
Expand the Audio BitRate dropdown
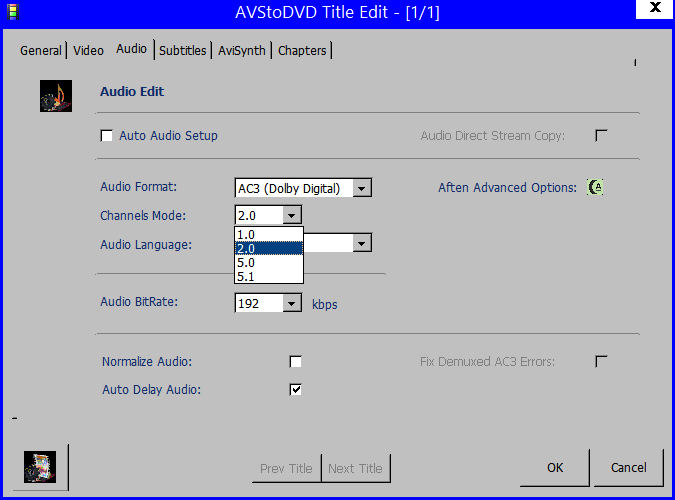292,303
